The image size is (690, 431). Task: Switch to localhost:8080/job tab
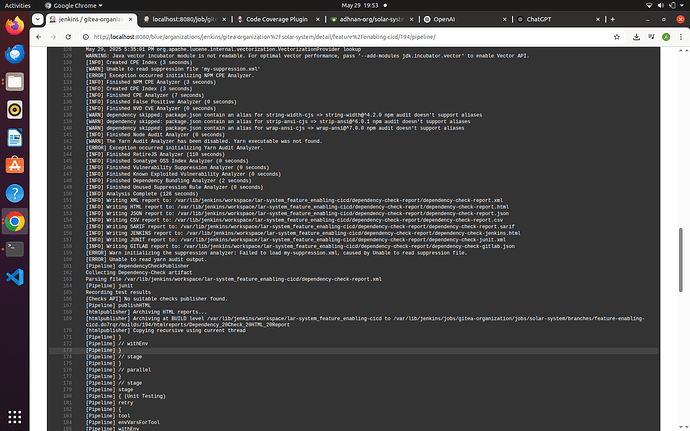click(x=185, y=19)
